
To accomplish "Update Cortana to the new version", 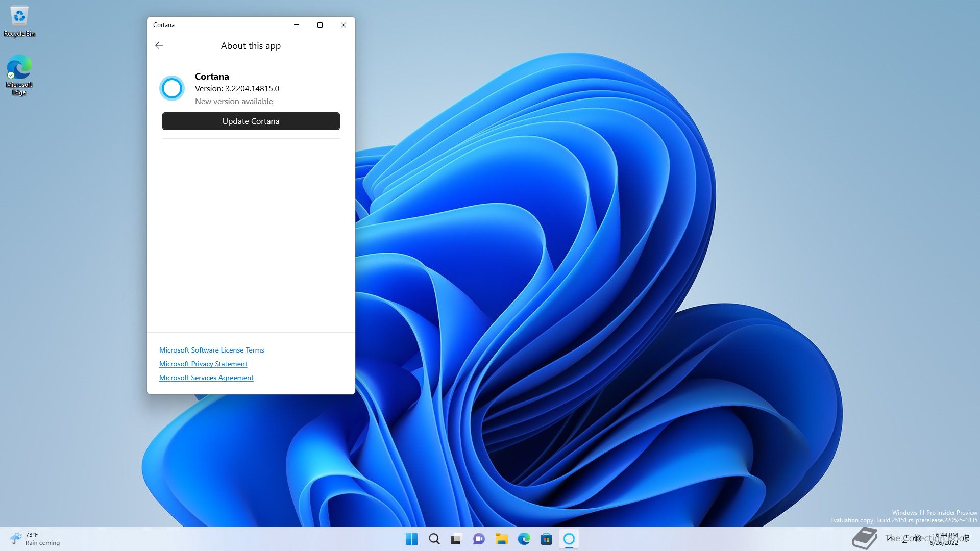I will tap(251, 121).
